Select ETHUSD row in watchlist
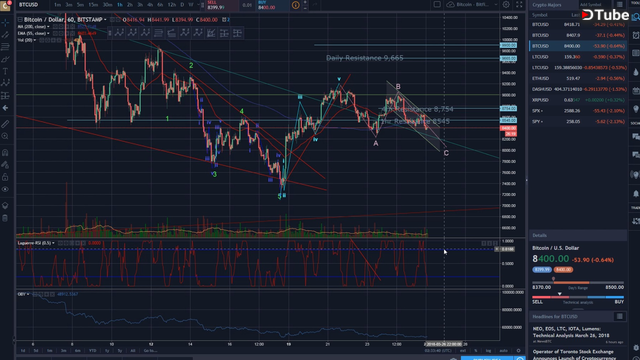The height and width of the screenshot is (360, 640). tap(578, 78)
